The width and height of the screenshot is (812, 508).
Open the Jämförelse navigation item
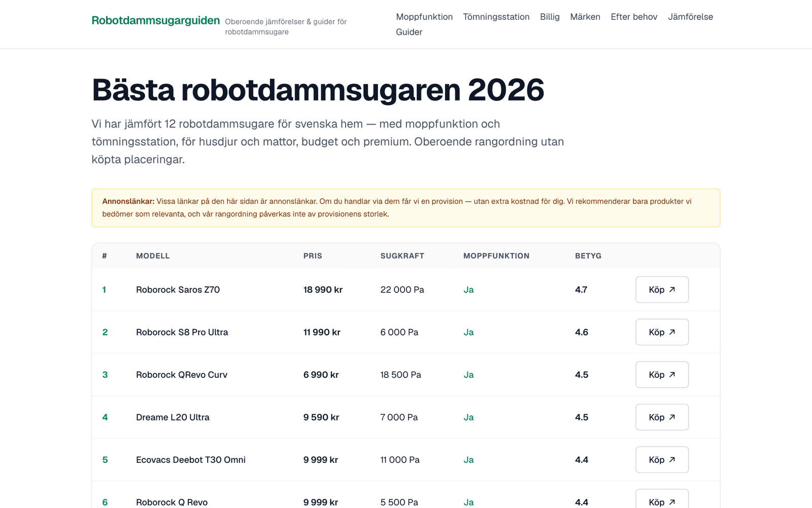[690, 17]
